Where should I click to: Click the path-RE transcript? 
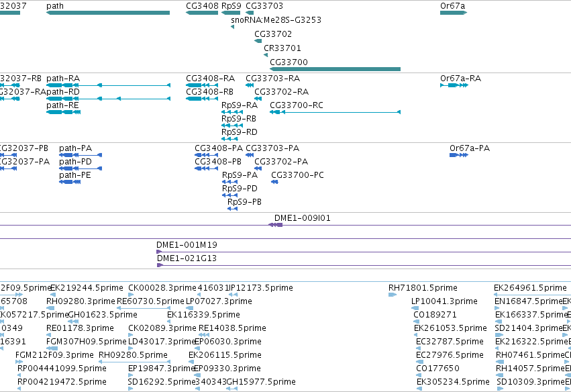[63, 112]
